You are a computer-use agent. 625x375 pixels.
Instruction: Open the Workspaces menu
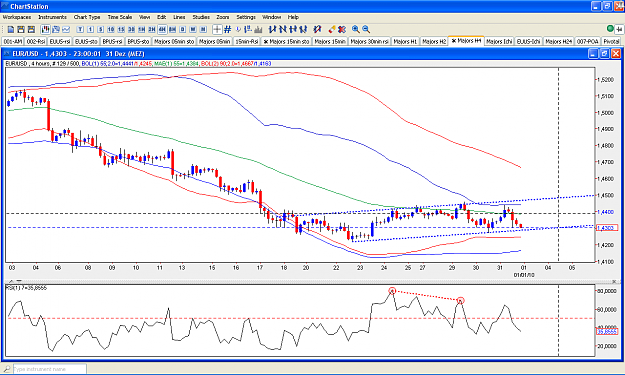click(17, 17)
